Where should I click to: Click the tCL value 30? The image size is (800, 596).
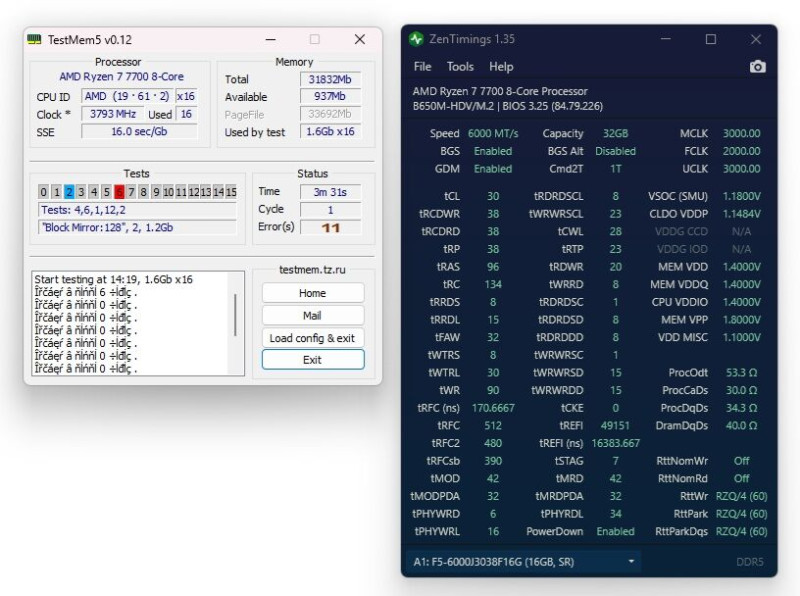(493, 196)
